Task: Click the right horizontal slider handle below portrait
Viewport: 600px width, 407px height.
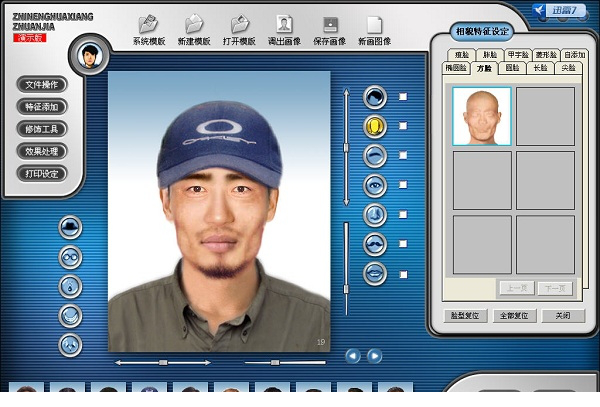Action: click(275, 362)
